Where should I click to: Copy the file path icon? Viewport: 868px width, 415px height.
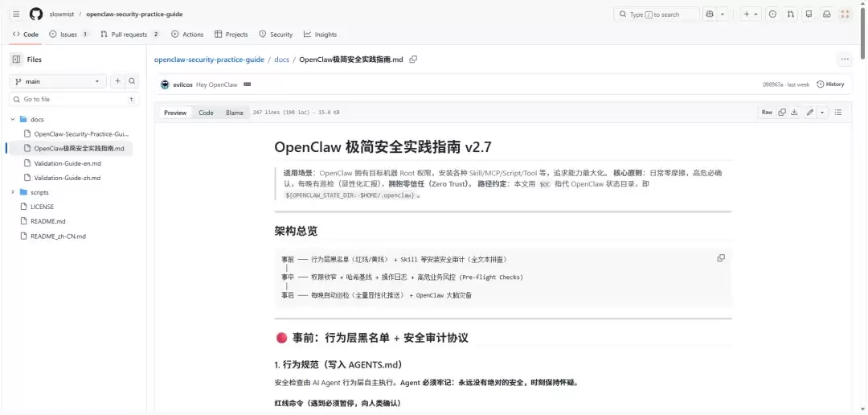point(413,60)
